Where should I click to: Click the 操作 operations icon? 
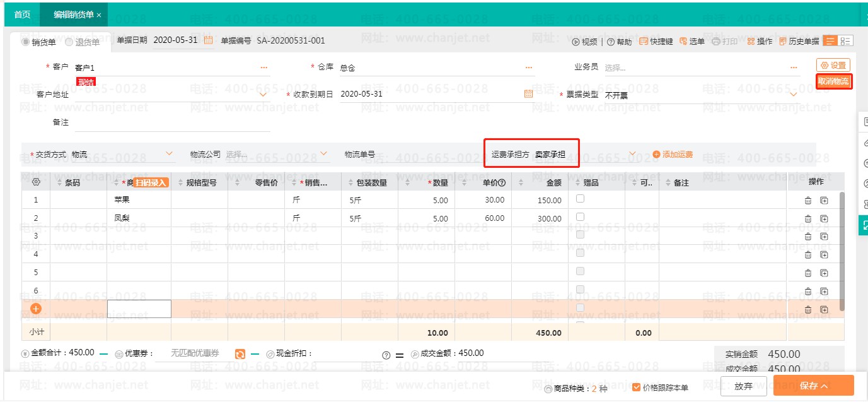751,42
